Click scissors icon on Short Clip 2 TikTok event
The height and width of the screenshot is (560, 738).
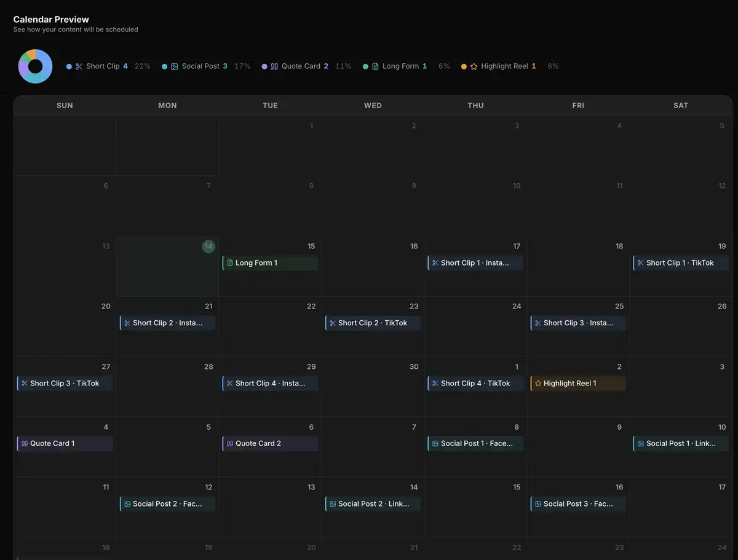pos(333,323)
